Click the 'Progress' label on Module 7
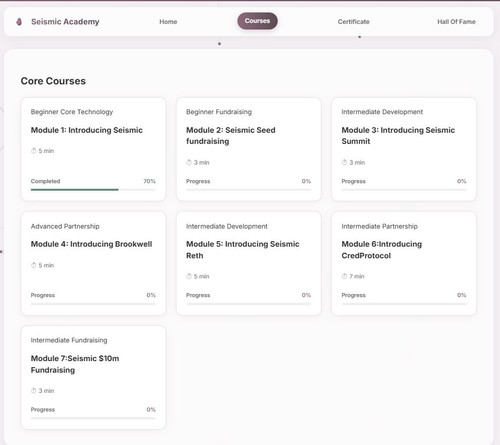This screenshot has width=500, height=445. pos(43,409)
